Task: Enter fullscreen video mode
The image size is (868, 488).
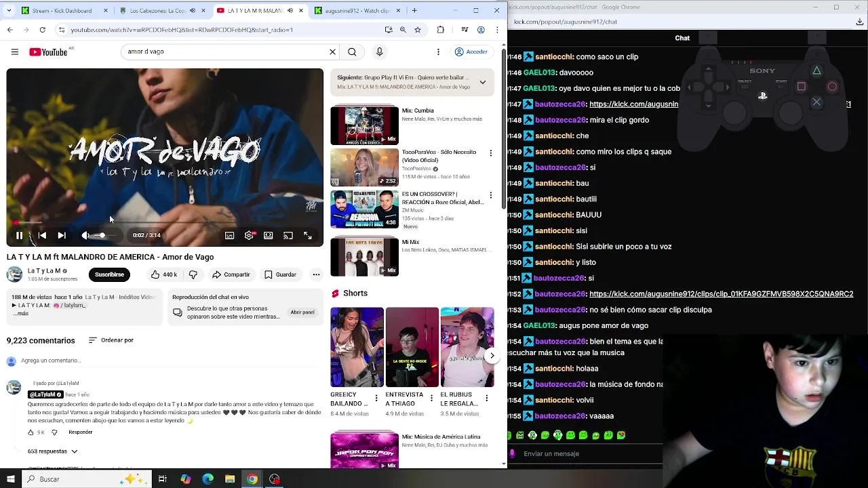Action: (x=308, y=235)
